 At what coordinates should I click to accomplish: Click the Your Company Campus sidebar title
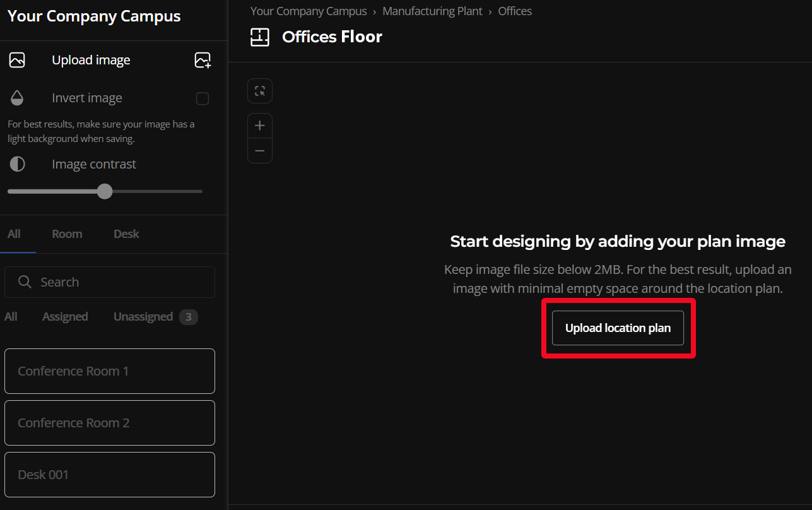click(94, 16)
